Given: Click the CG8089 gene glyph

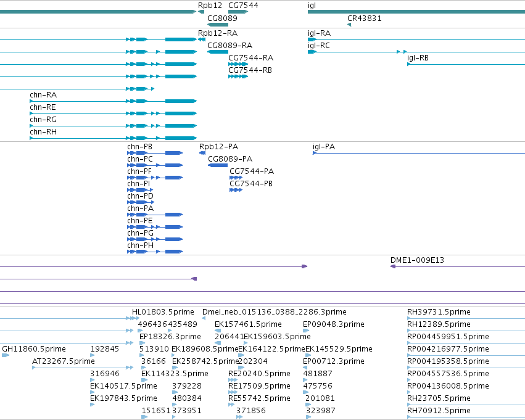Looking at the screenshot, I should (218, 25).
